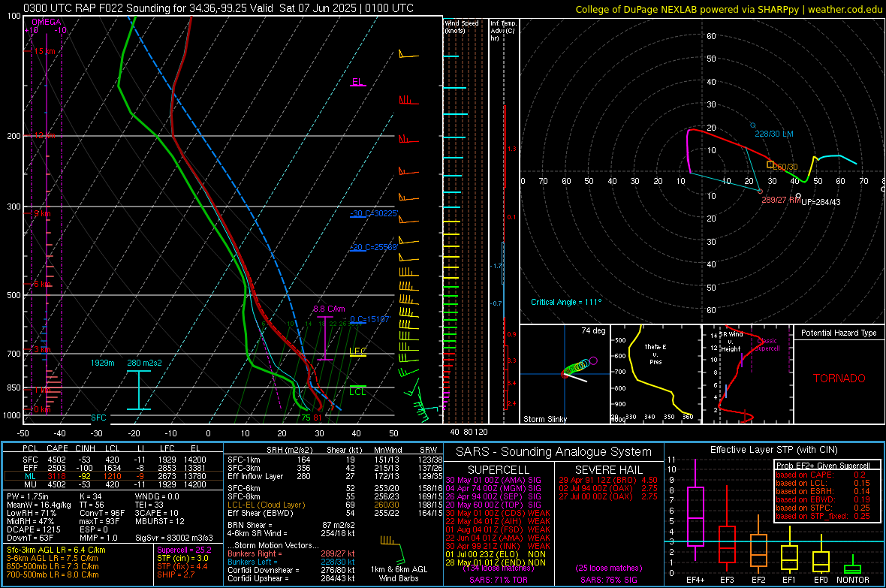Click the "SUPERCELL" analogue column header
Image resolution: width=886 pixels, height=588 pixels.
pos(499,470)
